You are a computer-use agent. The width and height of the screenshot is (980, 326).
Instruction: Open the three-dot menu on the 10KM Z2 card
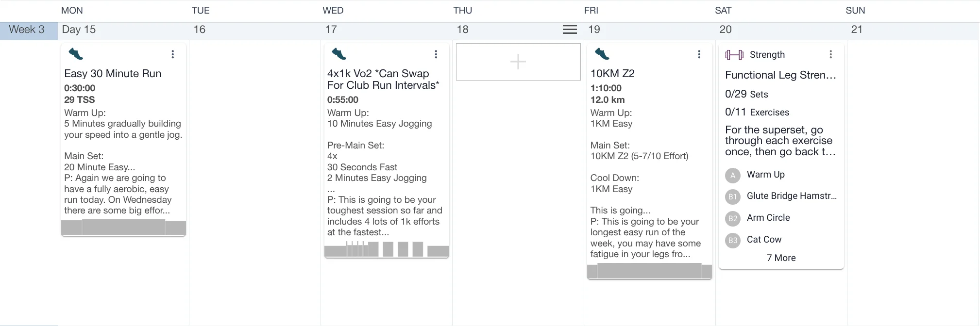click(x=699, y=54)
